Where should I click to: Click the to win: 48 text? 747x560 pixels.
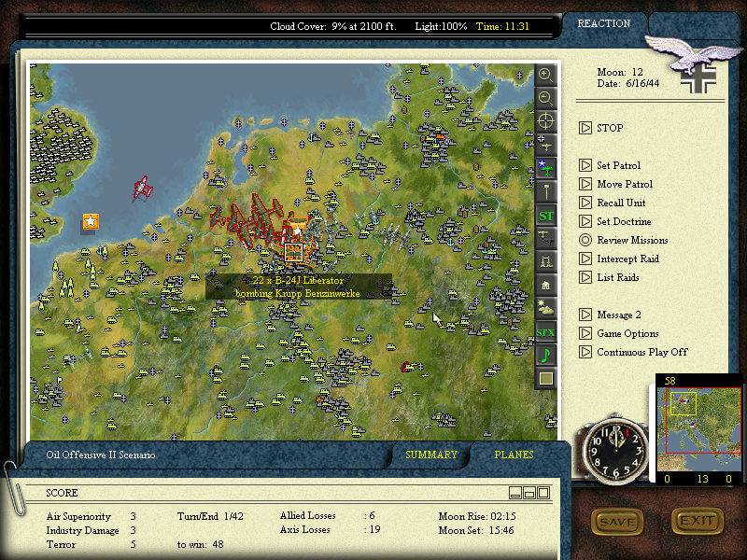click(x=200, y=544)
